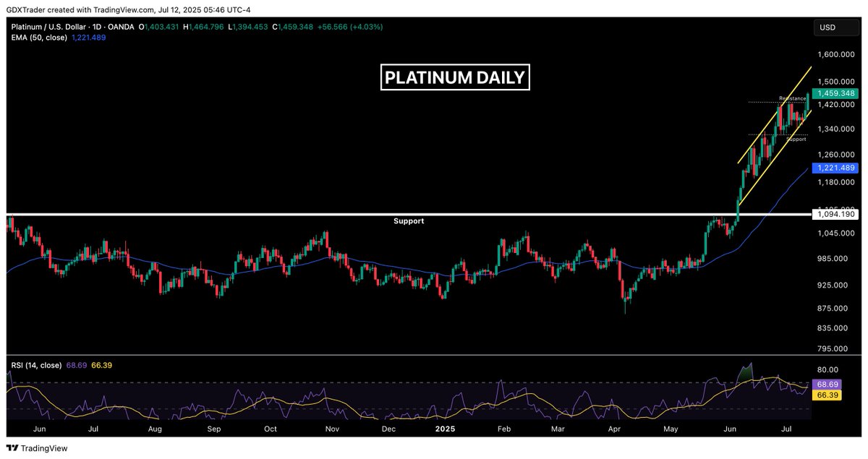The width and height of the screenshot is (868, 459).
Task: Click the 1,500.000 price axis value
Action: point(837,82)
